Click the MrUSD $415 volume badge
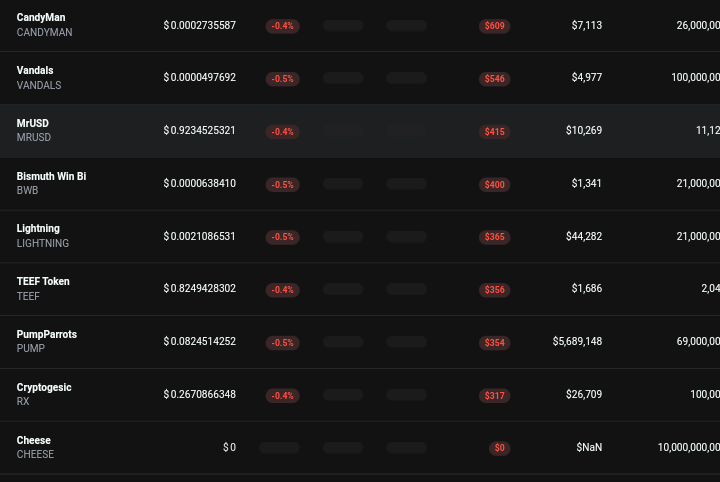The height and width of the screenshot is (482, 720). coord(495,132)
